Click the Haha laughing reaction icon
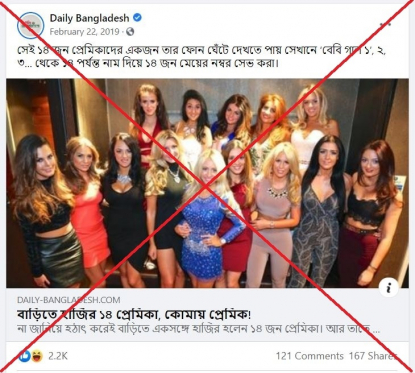Viewport: 415px width, 373px height. tap(37, 356)
